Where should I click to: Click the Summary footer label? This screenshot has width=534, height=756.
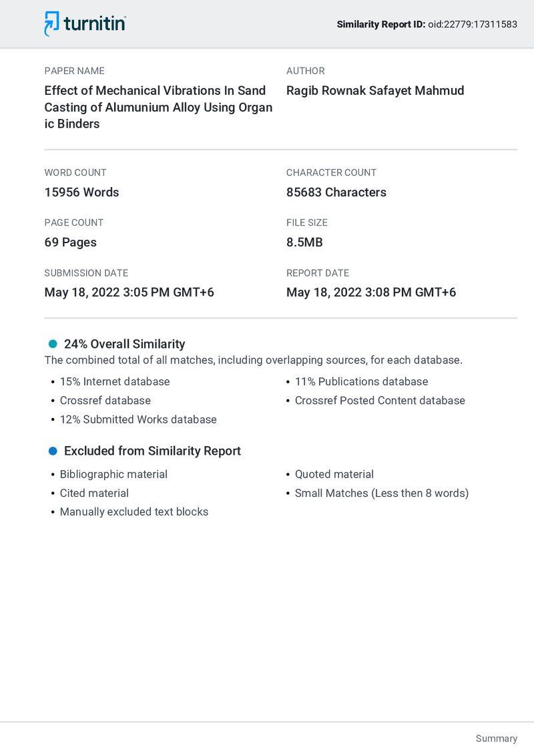pos(497,739)
